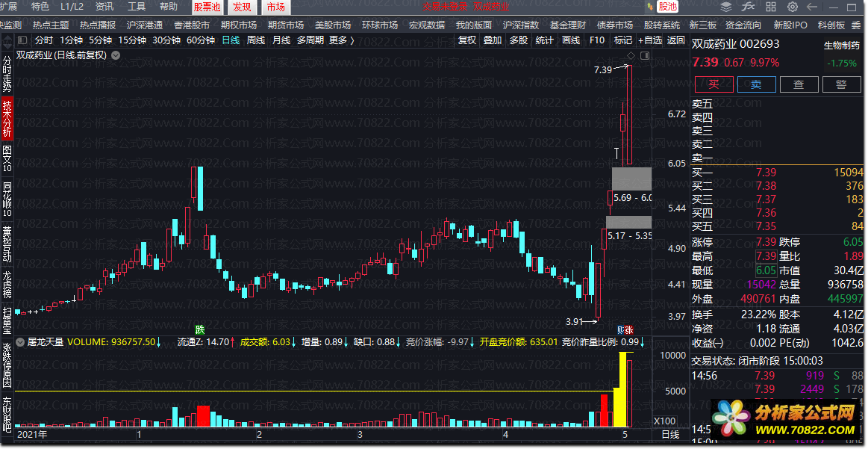868x449 pixels.
Task: Open the 多周期 multi-period view
Action: click(310, 40)
